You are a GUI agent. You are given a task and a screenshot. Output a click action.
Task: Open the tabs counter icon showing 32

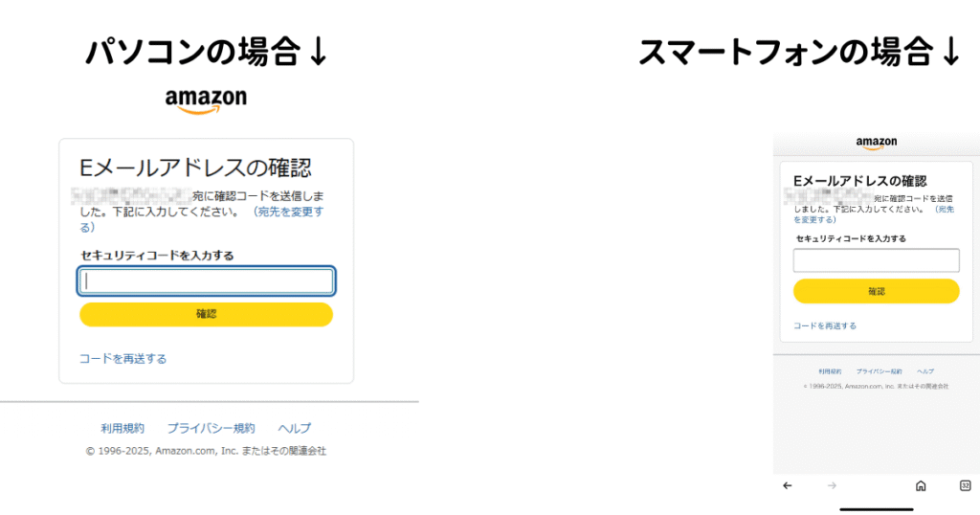click(965, 485)
